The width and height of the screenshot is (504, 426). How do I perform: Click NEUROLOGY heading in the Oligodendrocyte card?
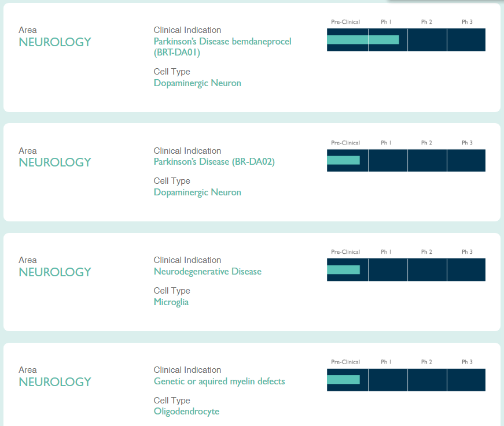(55, 382)
